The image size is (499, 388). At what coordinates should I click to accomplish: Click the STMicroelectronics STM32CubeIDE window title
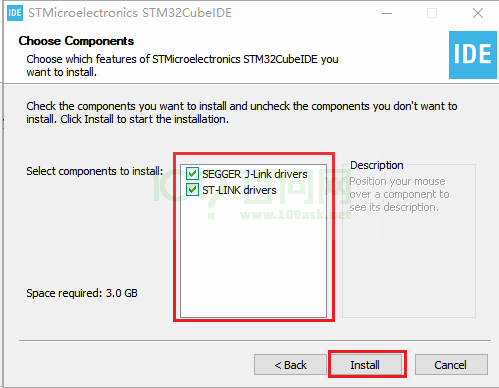pos(130,13)
